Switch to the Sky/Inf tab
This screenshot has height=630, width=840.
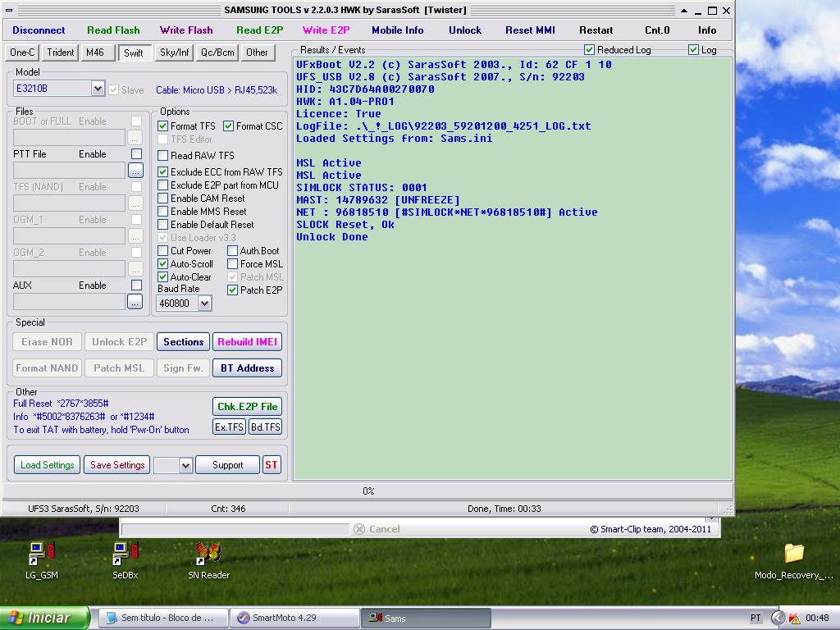point(175,52)
